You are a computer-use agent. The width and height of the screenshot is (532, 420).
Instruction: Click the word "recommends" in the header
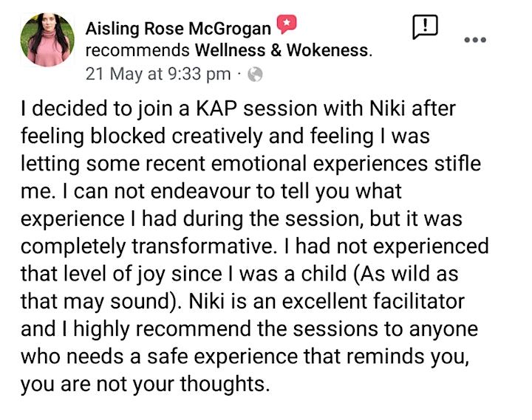tap(137, 52)
